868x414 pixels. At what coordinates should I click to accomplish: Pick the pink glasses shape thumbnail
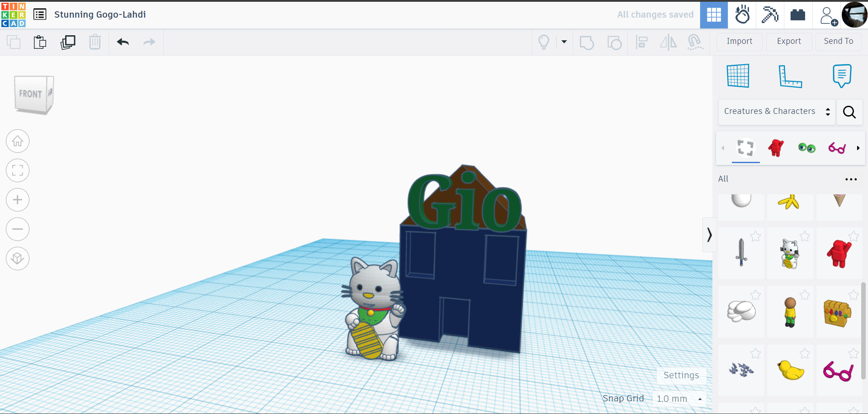point(838,371)
